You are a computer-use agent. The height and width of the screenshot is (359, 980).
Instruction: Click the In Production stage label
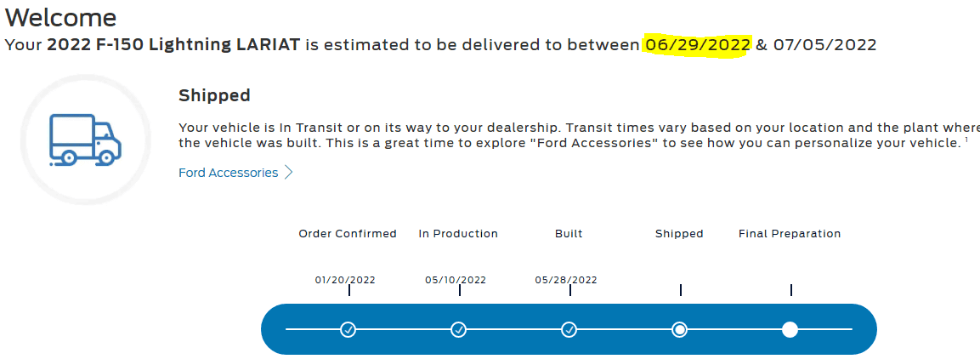point(458,234)
